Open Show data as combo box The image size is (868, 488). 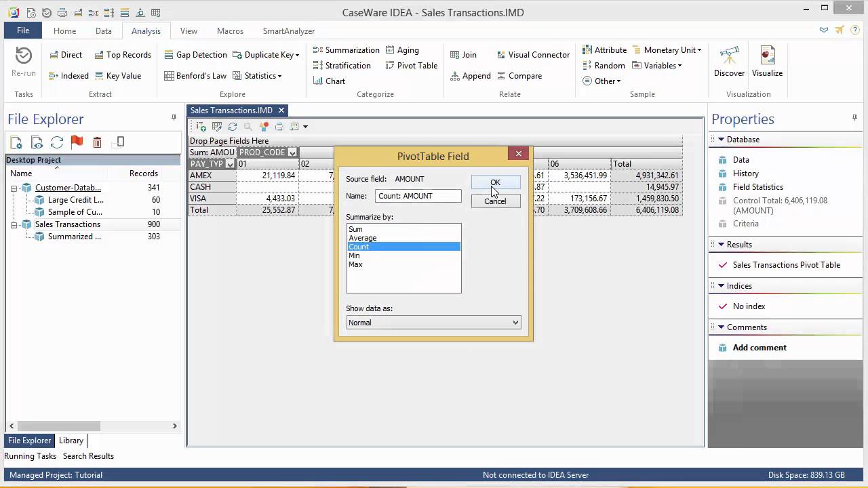(x=433, y=323)
